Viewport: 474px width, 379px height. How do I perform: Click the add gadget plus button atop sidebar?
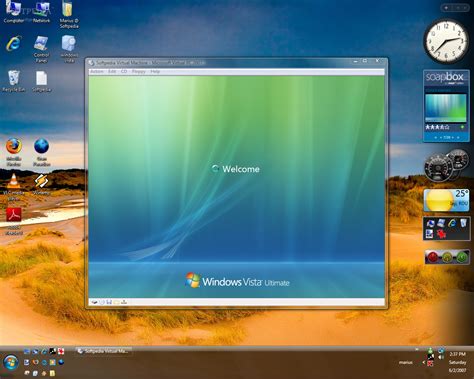click(446, 8)
